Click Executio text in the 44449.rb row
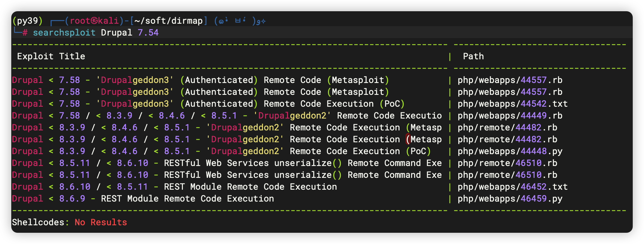This screenshot has height=244, width=644. (421, 116)
